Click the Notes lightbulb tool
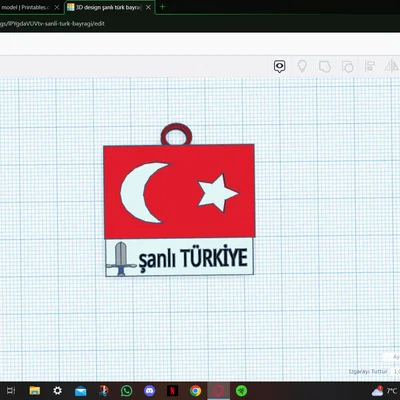 click(x=302, y=66)
